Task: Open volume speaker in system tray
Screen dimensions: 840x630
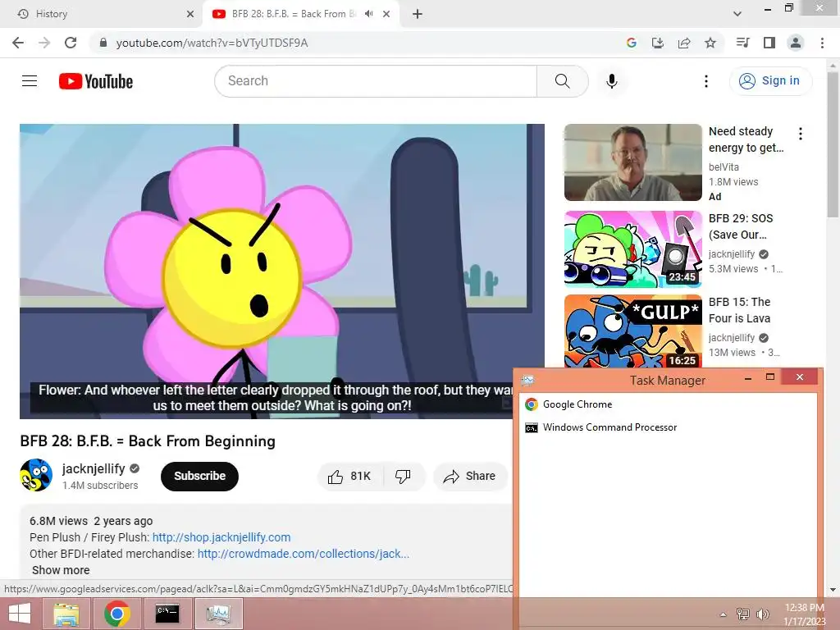Action: pyautogui.click(x=762, y=614)
